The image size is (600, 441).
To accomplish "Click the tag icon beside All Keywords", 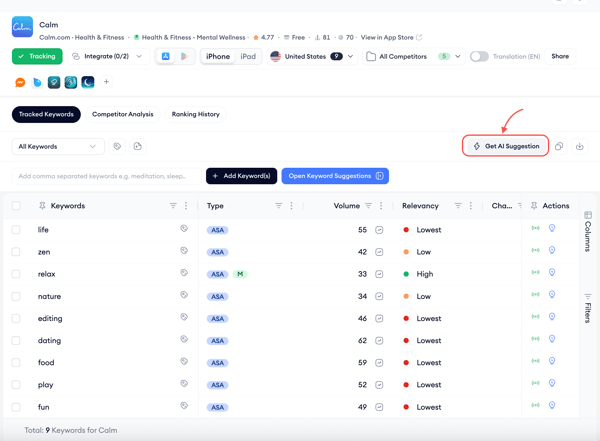I will [x=117, y=146].
